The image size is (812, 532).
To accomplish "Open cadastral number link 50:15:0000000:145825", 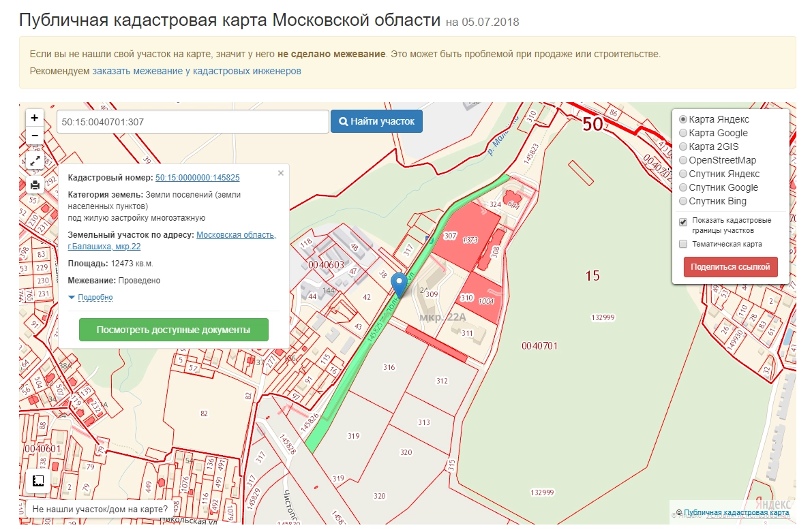I will point(197,178).
